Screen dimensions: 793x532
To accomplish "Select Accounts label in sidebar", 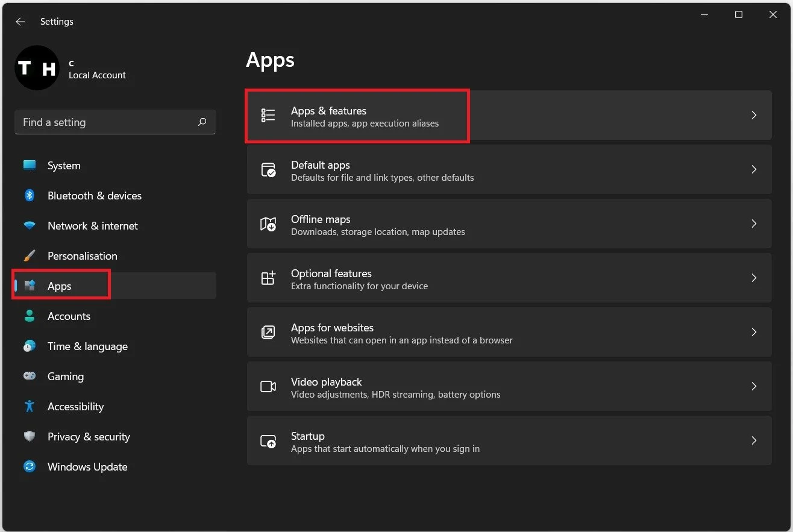I will pos(69,316).
